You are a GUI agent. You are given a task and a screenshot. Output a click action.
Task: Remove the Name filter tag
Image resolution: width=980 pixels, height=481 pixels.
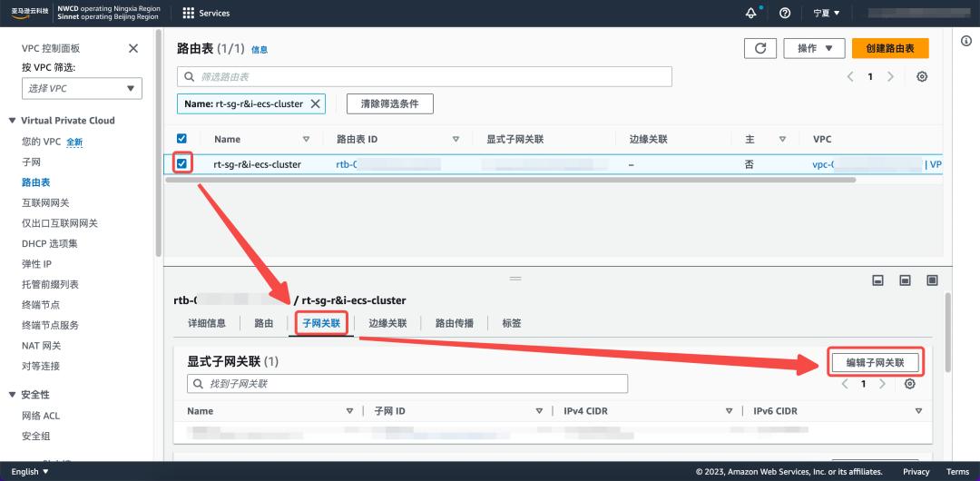(x=315, y=103)
